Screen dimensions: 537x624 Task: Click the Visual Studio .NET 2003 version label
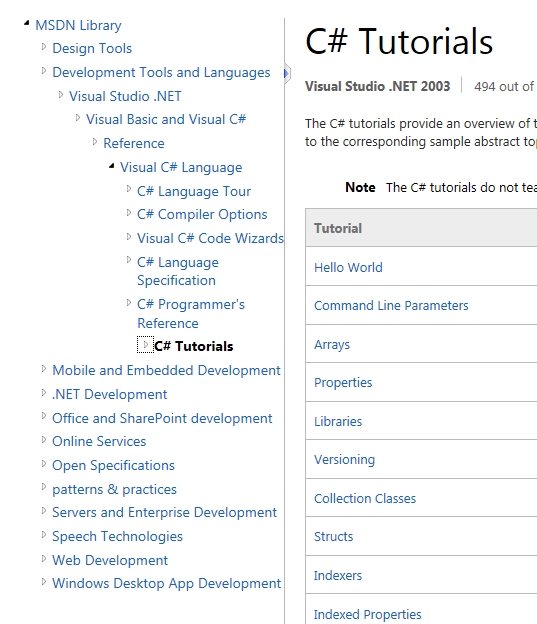pyautogui.click(x=378, y=86)
